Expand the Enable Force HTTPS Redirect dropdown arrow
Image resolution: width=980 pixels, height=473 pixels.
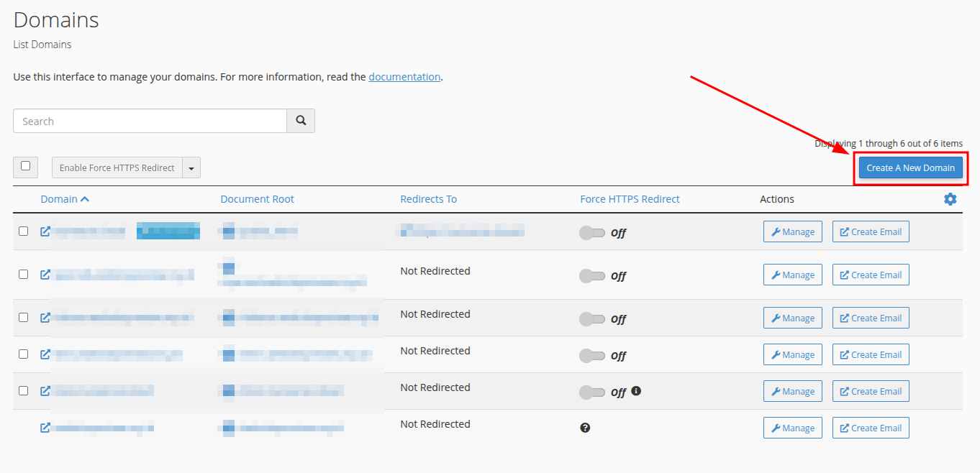[191, 168]
